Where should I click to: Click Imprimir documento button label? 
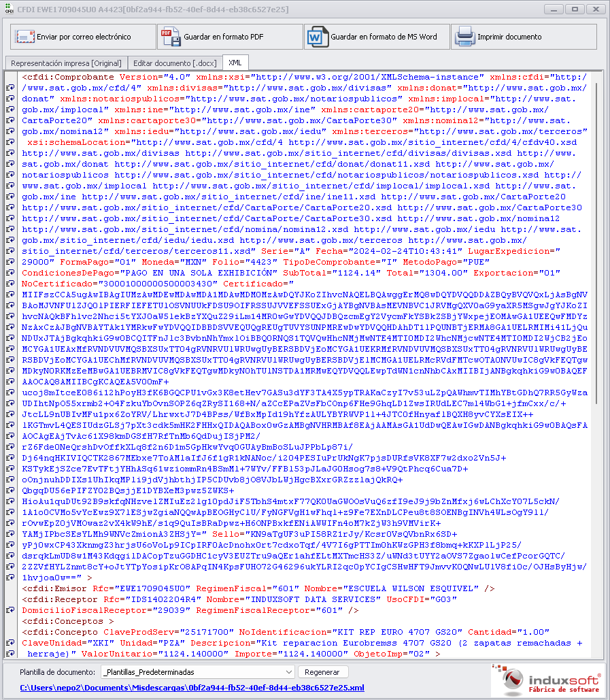(509, 37)
